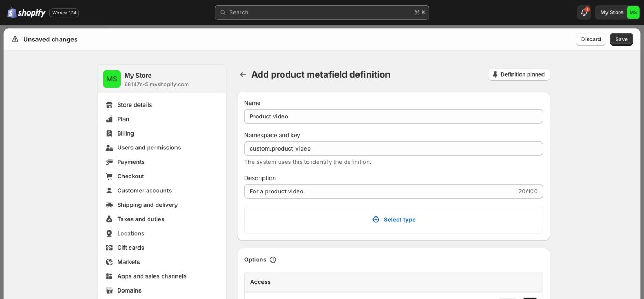Click the Namespace and key field

tap(393, 148)
